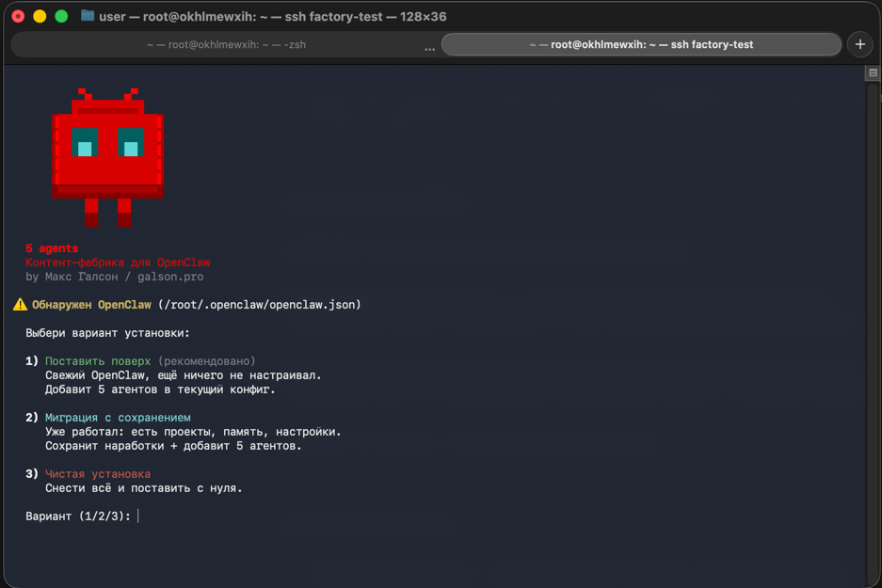Click 'Контент-фабрика для OpenClaw' line
This screenshot has height=588, width=882.
coord(118,262)
